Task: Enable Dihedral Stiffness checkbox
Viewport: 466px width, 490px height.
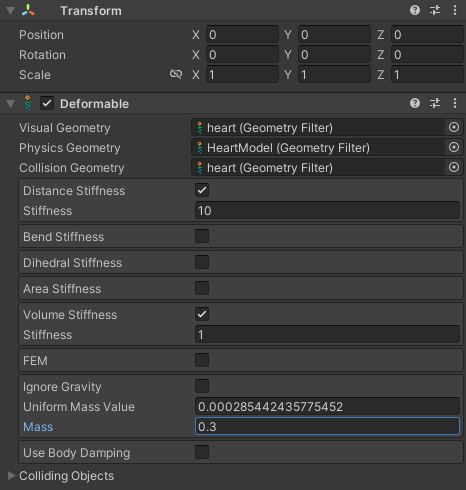Action: [202, 262]
